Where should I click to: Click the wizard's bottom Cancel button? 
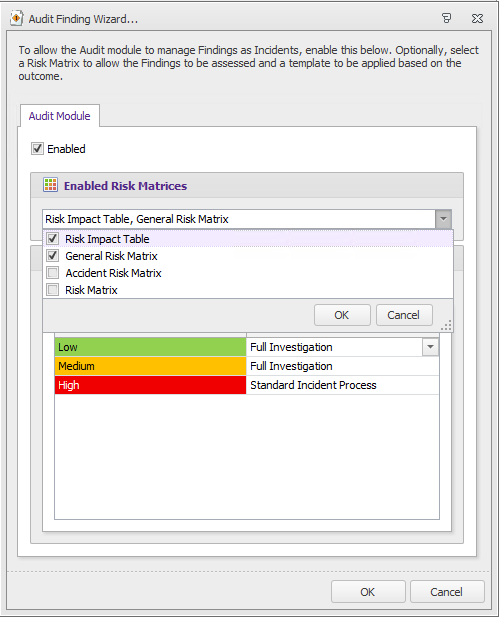[x=447, y=592]
